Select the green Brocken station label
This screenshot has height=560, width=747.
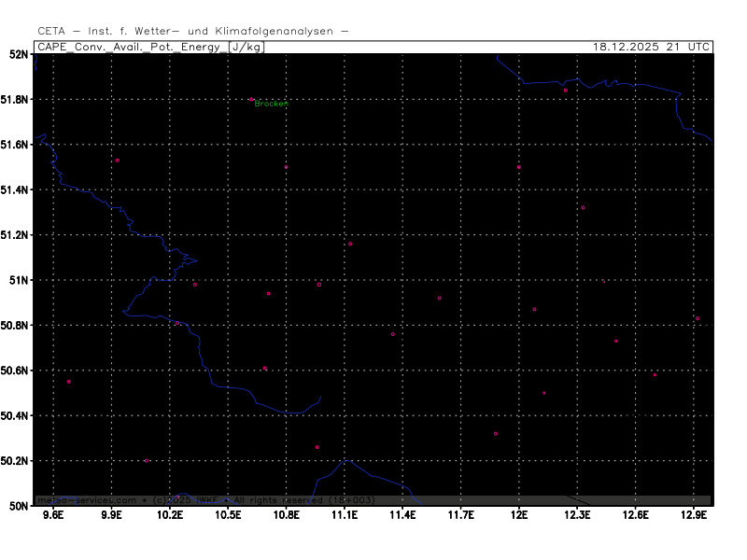(271, 104)
